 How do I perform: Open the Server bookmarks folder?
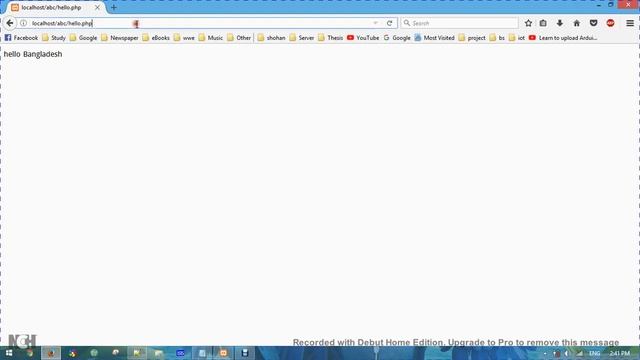click(x=302, y=38)
